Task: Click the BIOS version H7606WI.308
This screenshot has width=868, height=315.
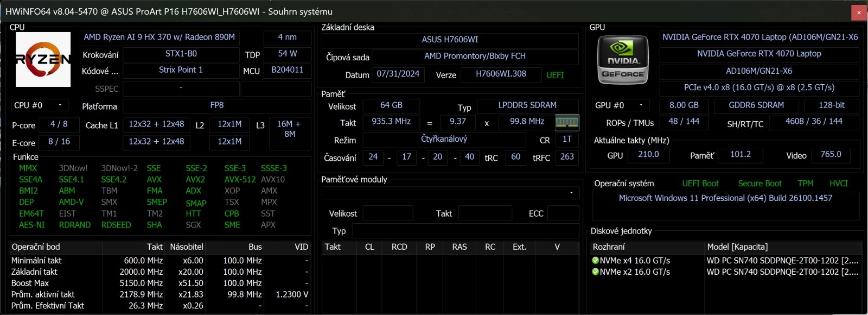Action: coord(501,74)
